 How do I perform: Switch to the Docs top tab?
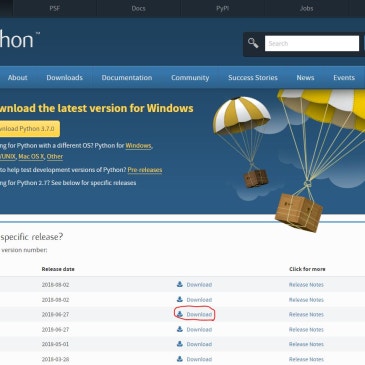pyautogui.click(x=138, y=8)
